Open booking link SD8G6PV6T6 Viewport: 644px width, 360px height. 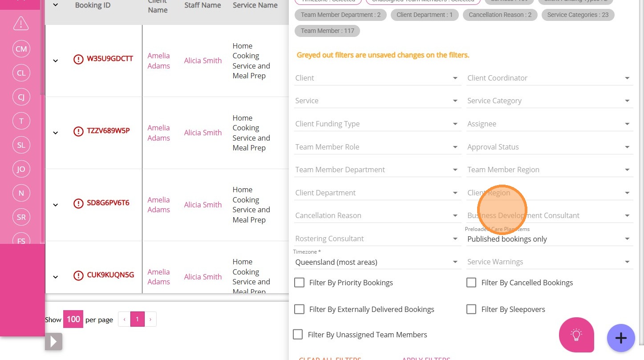point(108,203)
